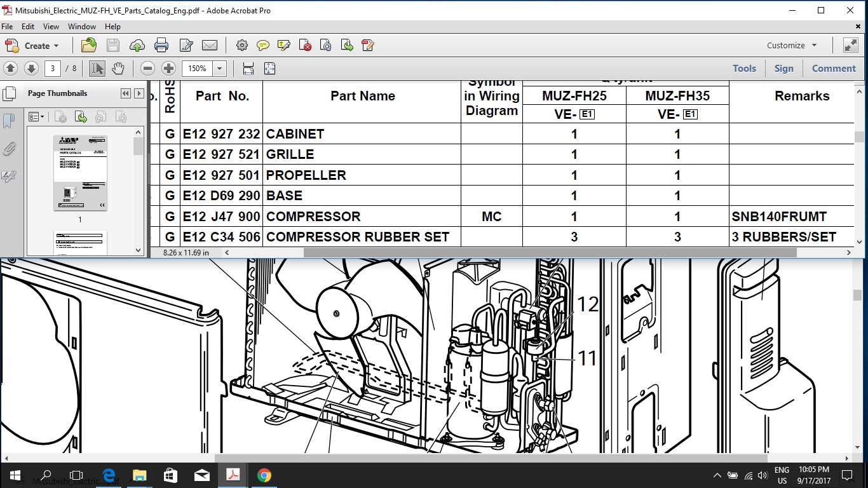Open File Explorer from taskbar
Viewport: 868px width, 488px height.
(x=139, y=475)
